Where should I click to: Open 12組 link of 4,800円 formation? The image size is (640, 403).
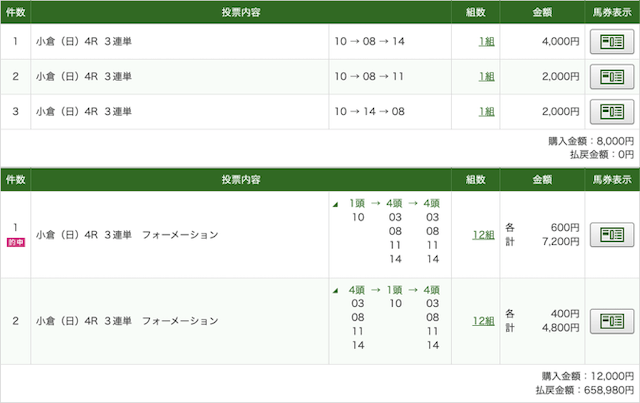[x=483, y=321]
